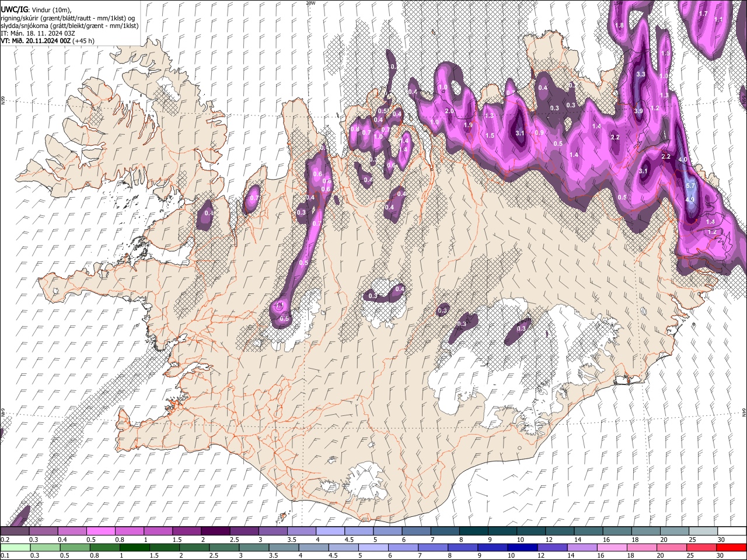
Task: Click the 0.2 swatch in the snow legend
Action: [15, 531]
